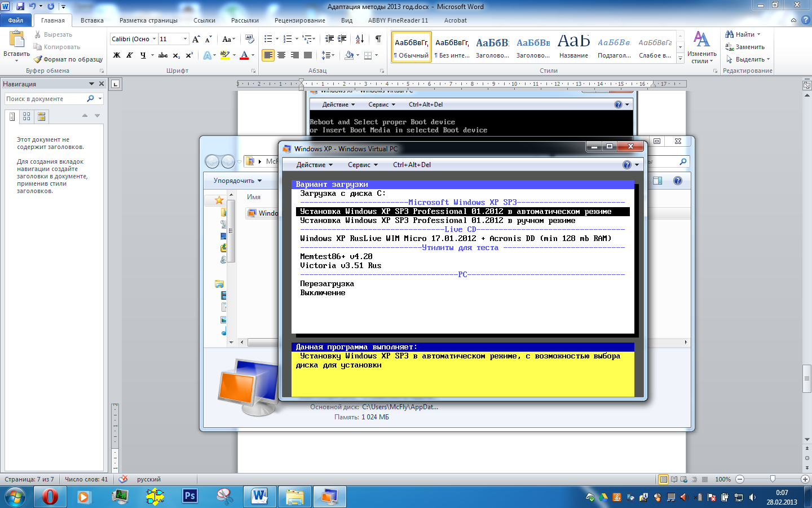Click Формат по образцу button
This screenshot has width=812, height=508.
68,59
